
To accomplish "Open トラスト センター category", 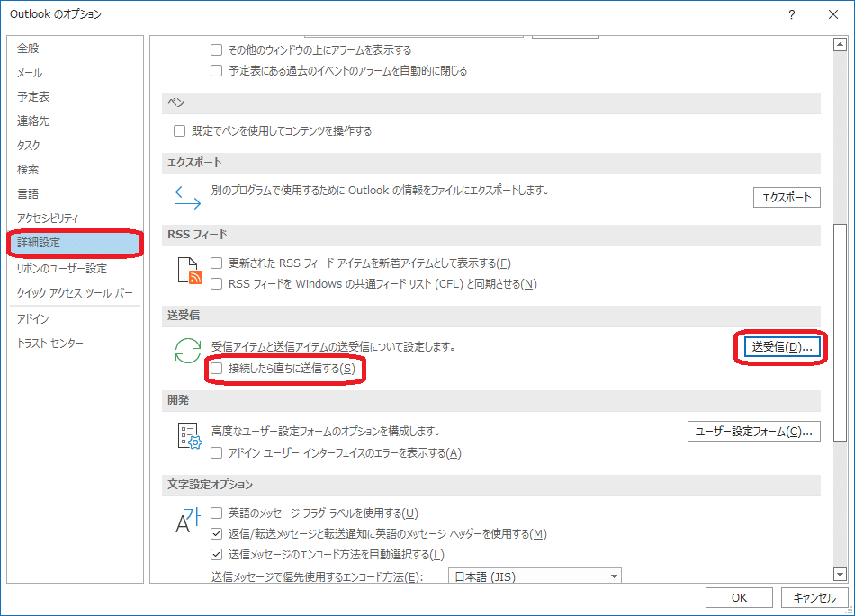I will pos(76,344).
